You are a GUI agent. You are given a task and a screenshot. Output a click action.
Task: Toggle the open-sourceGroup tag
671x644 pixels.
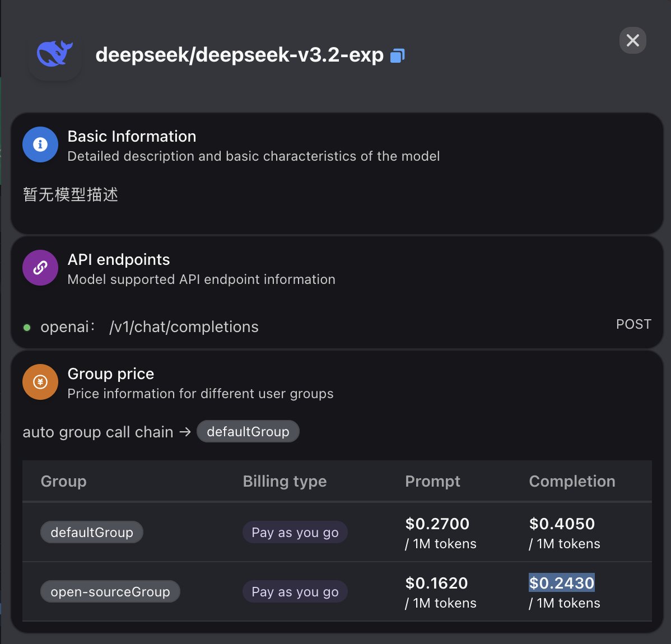(110, 591)
